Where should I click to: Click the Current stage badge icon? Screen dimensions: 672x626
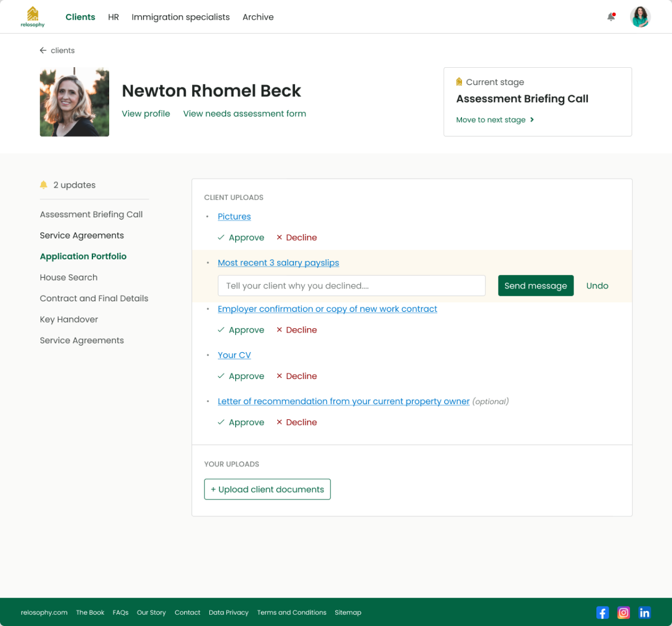click(459, 82)
